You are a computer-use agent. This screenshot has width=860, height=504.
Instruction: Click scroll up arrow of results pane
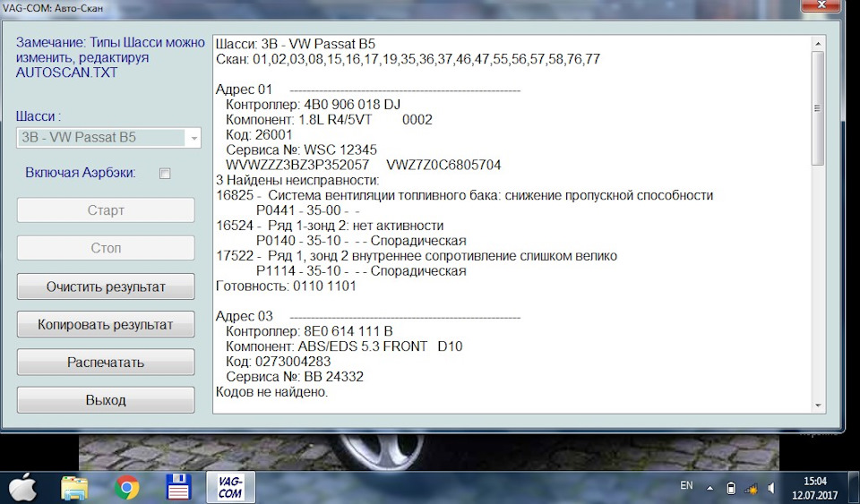[818, 43]
